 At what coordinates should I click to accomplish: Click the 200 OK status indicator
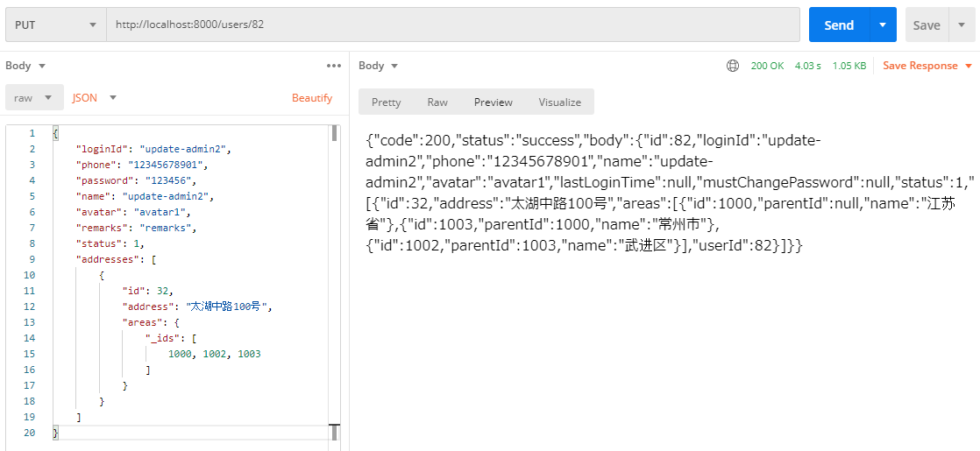[x=767, y=66]
